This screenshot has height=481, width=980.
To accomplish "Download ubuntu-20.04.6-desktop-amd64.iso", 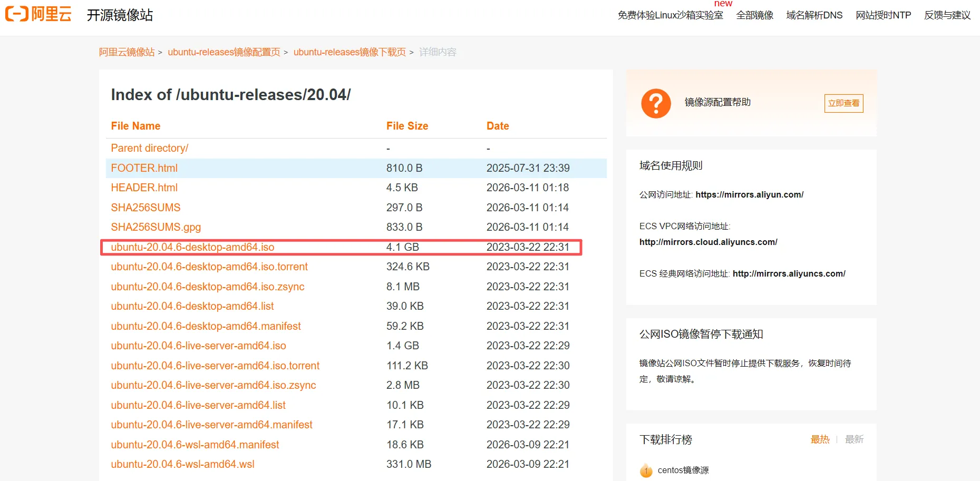I will (192, 247).
